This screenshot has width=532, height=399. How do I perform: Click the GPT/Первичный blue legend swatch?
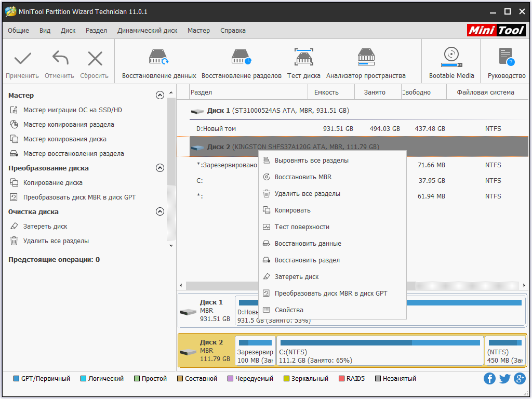coord(16,379)
